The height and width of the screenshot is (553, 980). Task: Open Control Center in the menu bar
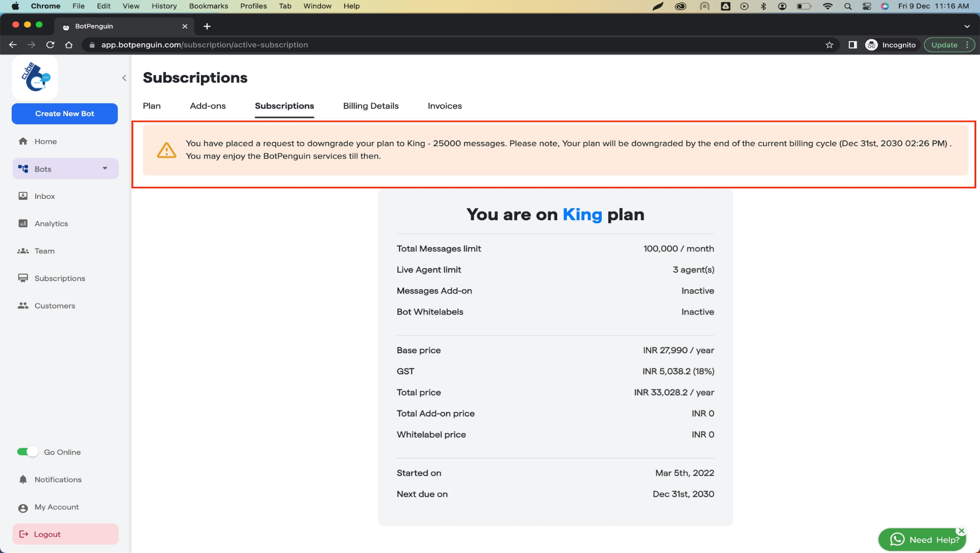click(867, 7)
